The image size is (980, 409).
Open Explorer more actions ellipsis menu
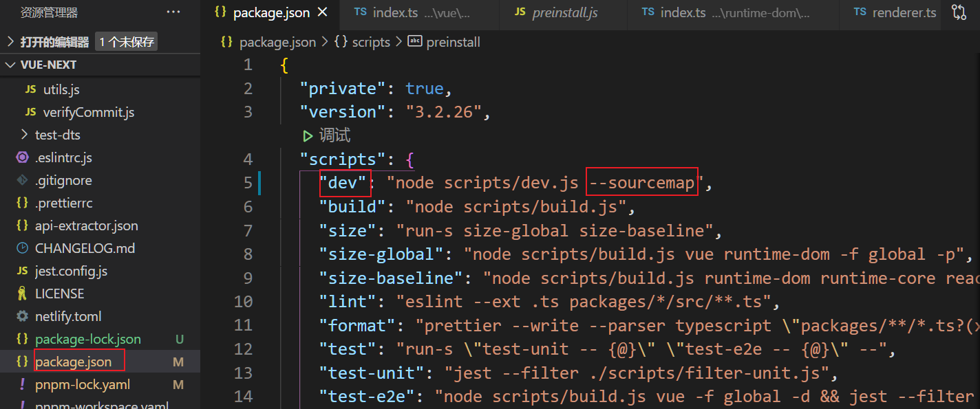click(x=173, y=12)
